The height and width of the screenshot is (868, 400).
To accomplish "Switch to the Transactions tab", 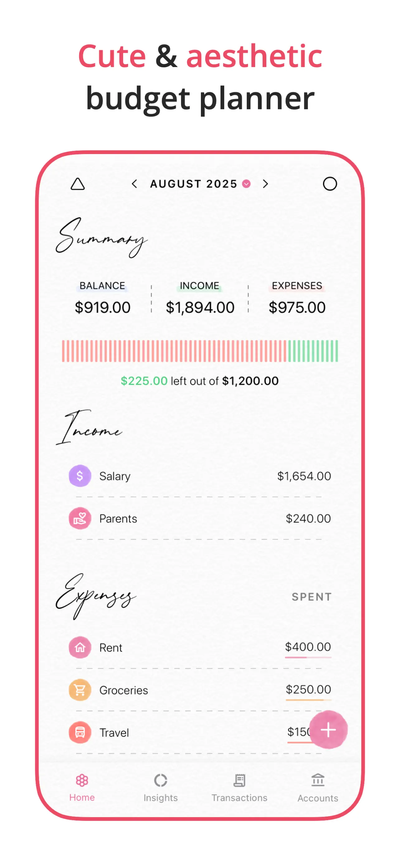I will pos(239,788).
